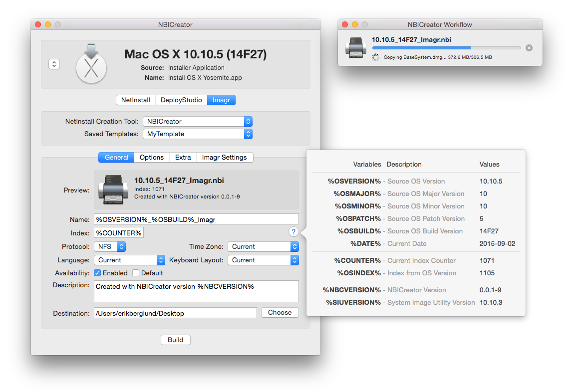Click the Workflow item title 10.10.5_14F27_Imagr.nbi
The width and height of the screenshot is (574, 392).
click(411, 39)
